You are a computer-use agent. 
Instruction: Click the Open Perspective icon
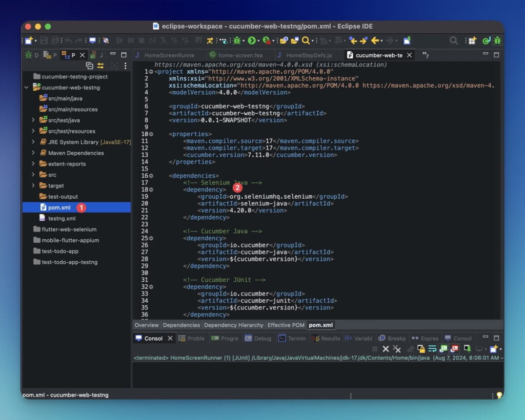point(472,40)
